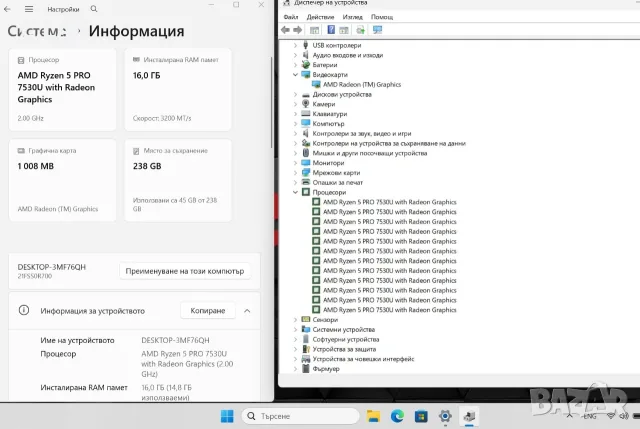640x429 pixels.
Task: Click the Търсене taskbar search box
Action: pyautogui.click(x=301, y=416)
